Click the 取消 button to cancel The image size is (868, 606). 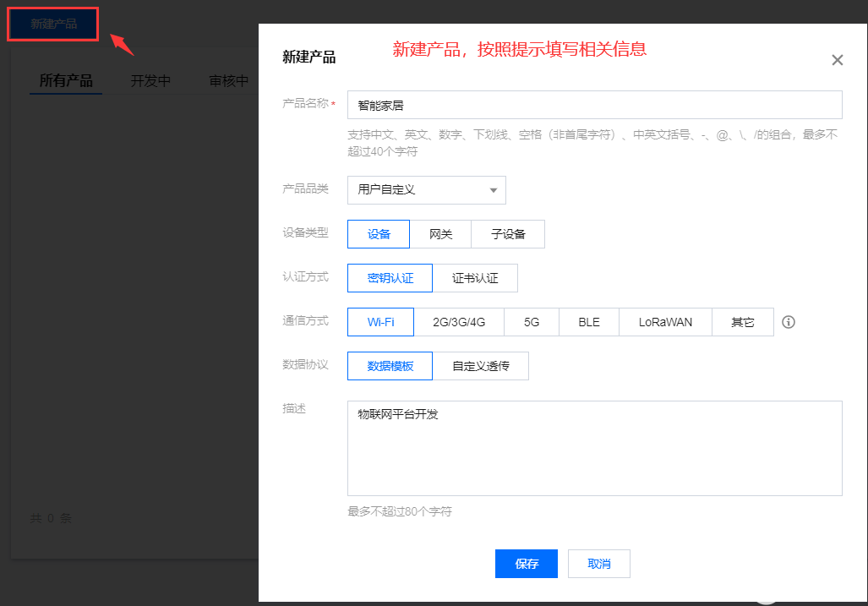(598, 563)
